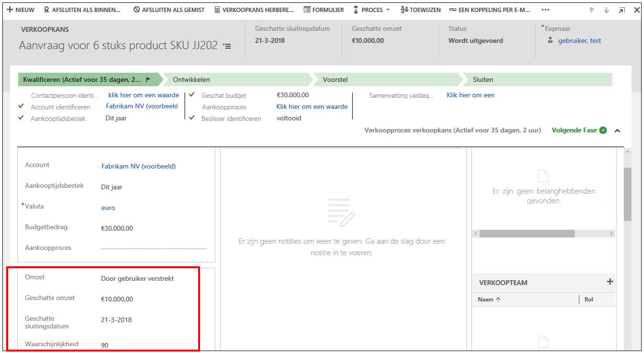Screen dimensions: 644x353
Task: Click the owner person icon
Action: pyautogui.click(x=551, y=40)
